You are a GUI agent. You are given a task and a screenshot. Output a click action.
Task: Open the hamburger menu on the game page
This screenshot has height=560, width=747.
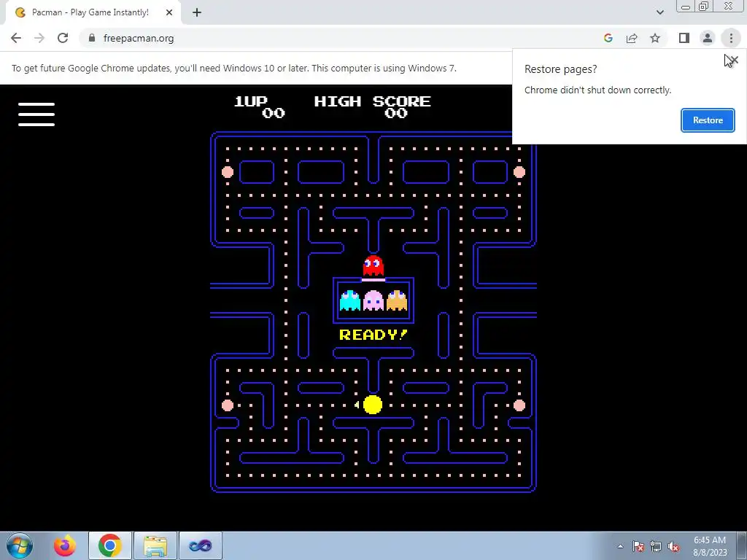coord(36,114)
